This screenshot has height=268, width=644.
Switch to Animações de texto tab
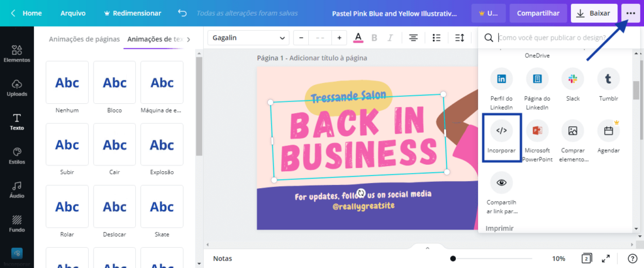point(155,39)
